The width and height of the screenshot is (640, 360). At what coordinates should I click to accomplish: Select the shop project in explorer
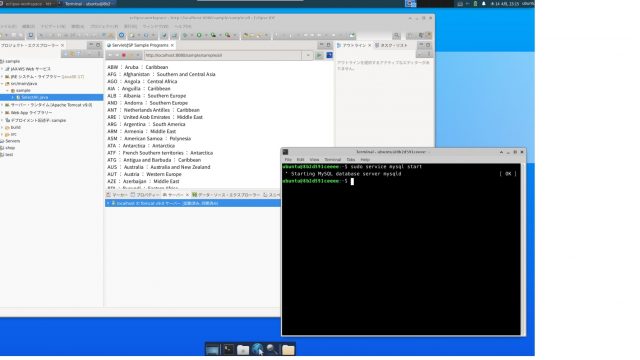[x=8, y=148]
